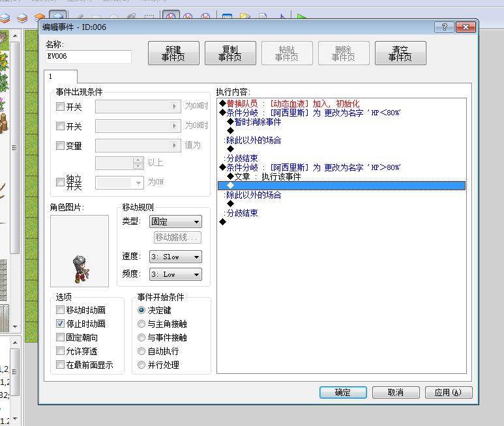Increase the variable value with up stepper

pos(138,160)
